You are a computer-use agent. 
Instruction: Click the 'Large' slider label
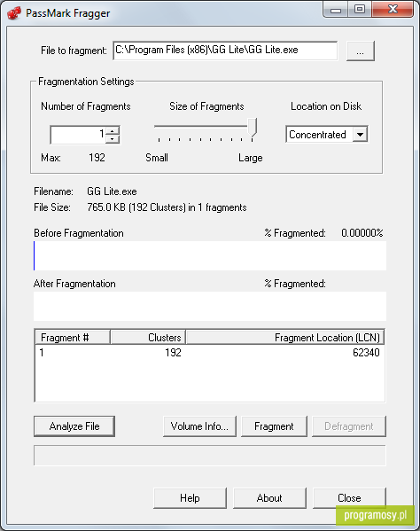pyautogui.click(x=251, y=158)
